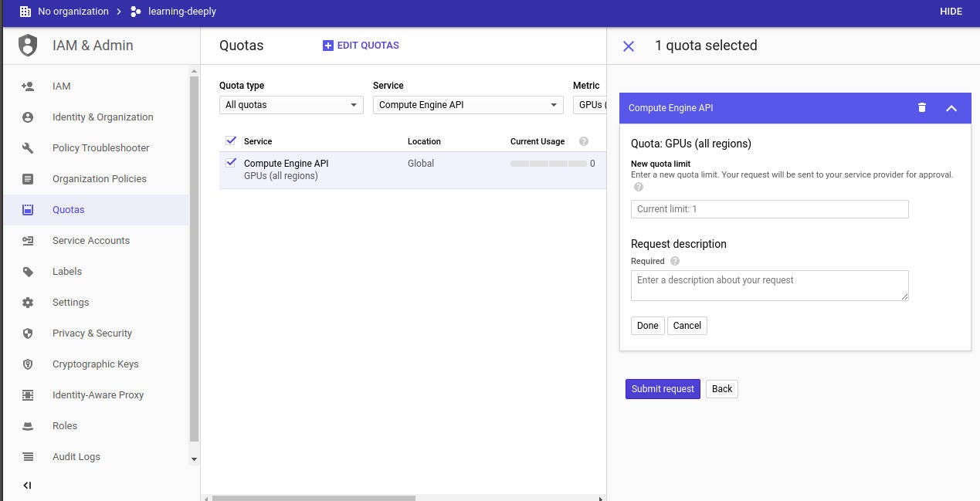
Task: Close the quota selected side panel
Action: (x=629, y=46)
